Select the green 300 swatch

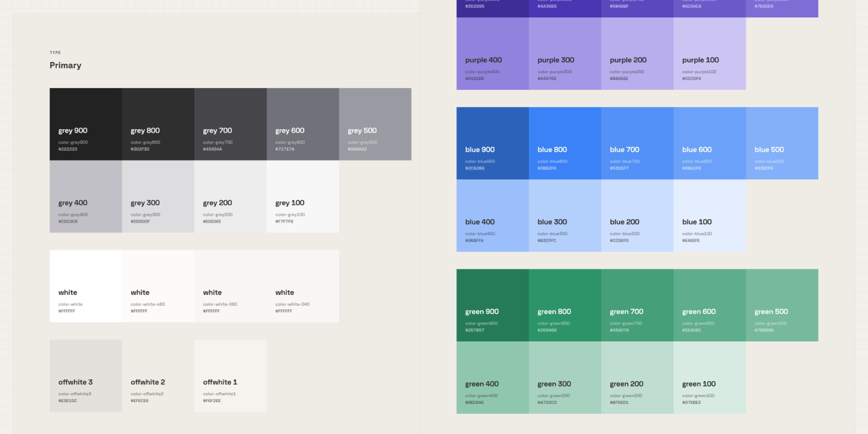[x=565, y=377]
